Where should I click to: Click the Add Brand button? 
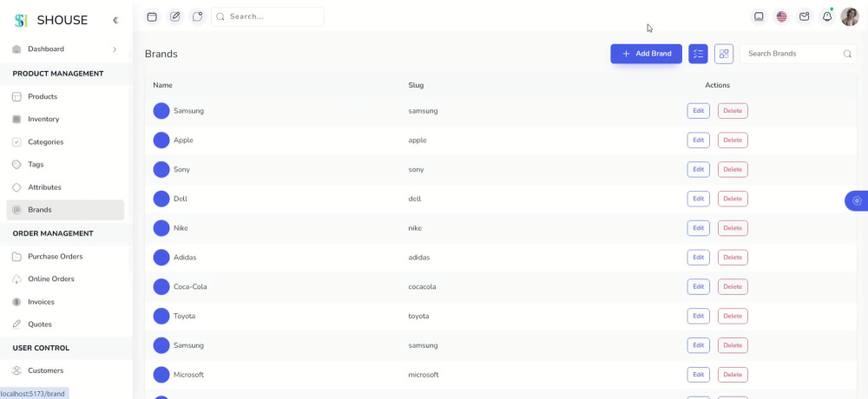pos(646,54)
